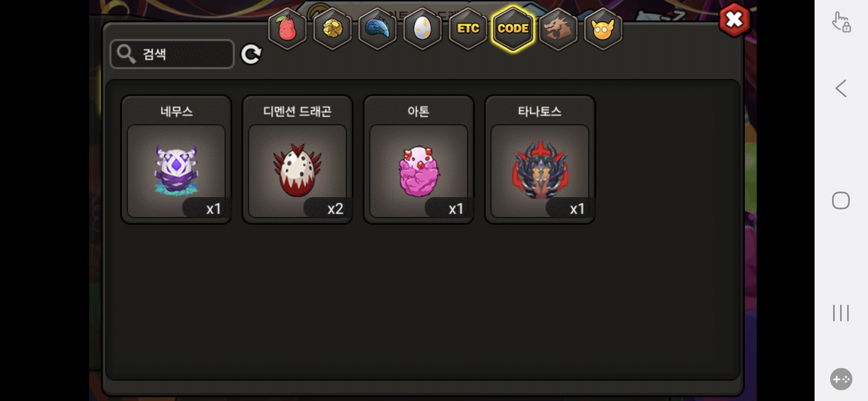Open the egg category hexagon
This screenshot has width=868, height=401.
pos(423,29)
